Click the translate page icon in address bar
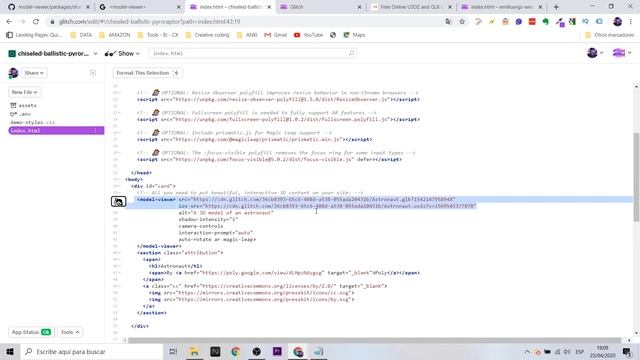Image resolution: width=640 pixels, height=360 pixels. (449, 22)
